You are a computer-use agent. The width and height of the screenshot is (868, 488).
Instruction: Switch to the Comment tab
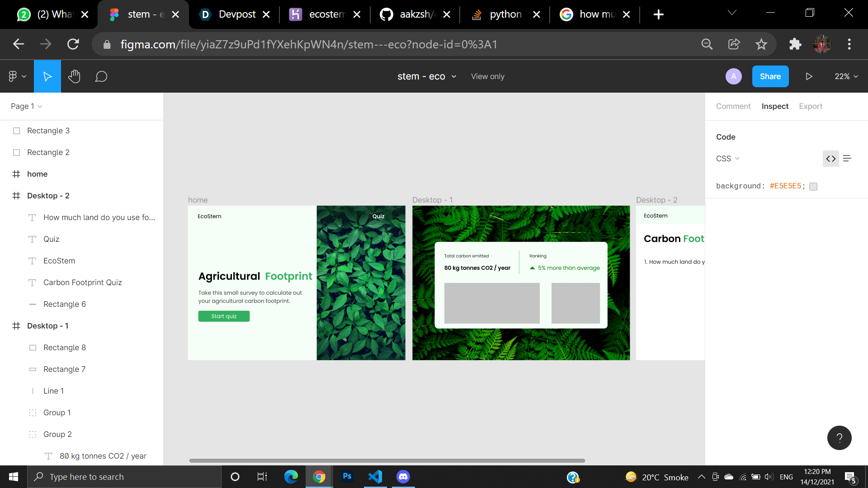pyautogui.click(x=733, y=106)
